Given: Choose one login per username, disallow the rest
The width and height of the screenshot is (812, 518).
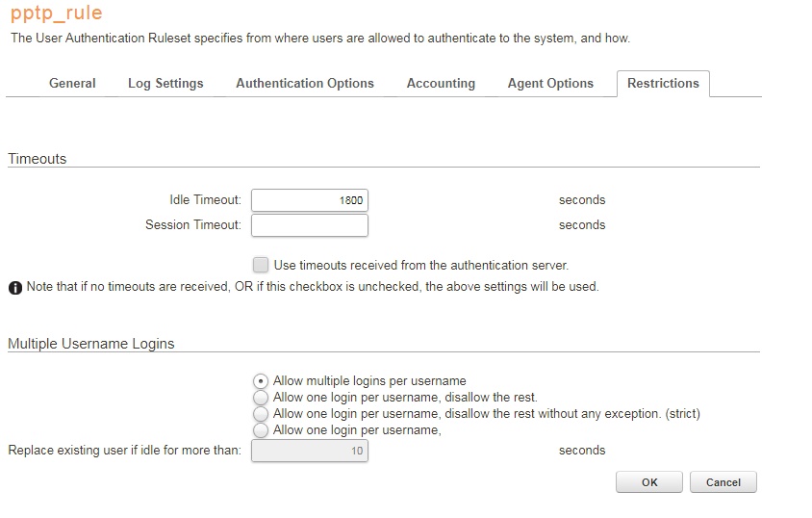Looking at the screenshot, I should tap(261, 398).
